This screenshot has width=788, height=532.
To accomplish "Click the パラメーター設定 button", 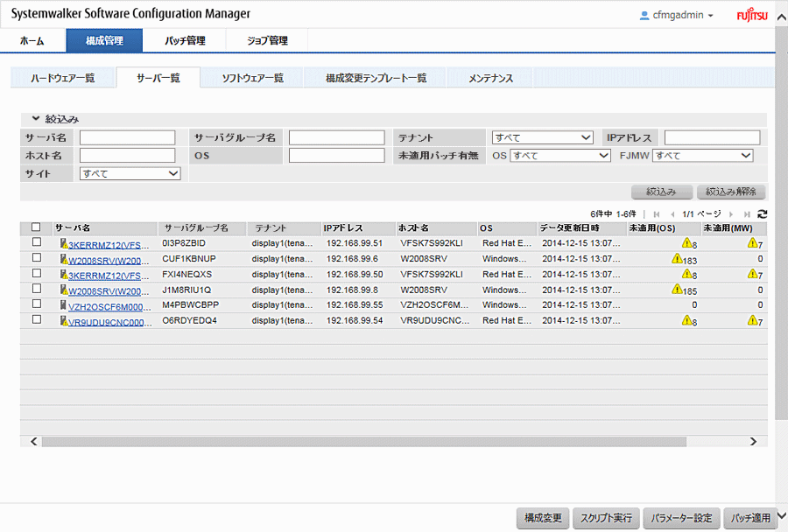I will 681,518.
